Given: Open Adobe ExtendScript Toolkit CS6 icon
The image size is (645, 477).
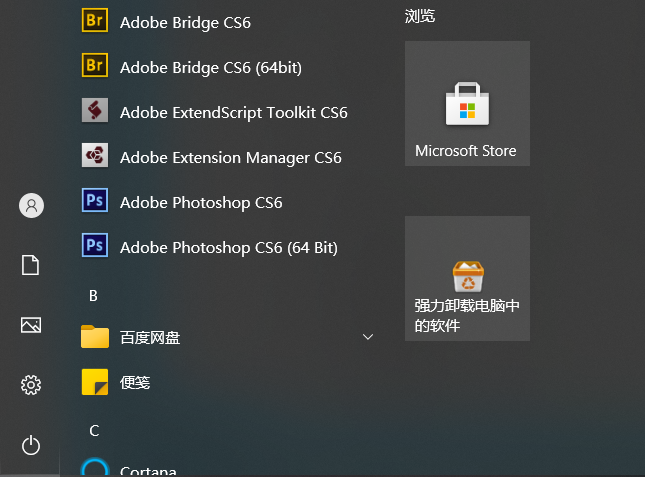Looking at the screenshot, I should tap(95, 111).
